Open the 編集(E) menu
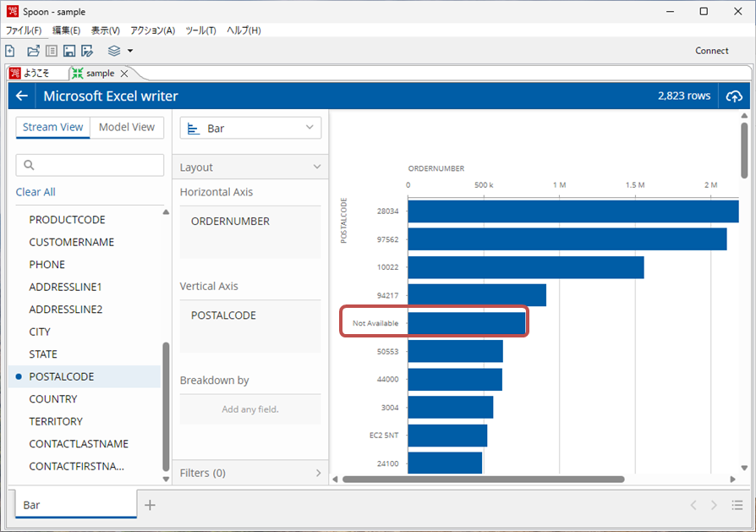This screenshot has width=756, height=532. coord(66,30)
